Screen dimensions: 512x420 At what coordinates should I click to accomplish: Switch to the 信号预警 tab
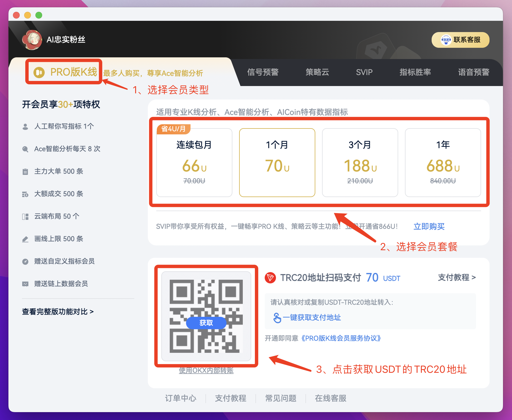[x=263, y=72]
